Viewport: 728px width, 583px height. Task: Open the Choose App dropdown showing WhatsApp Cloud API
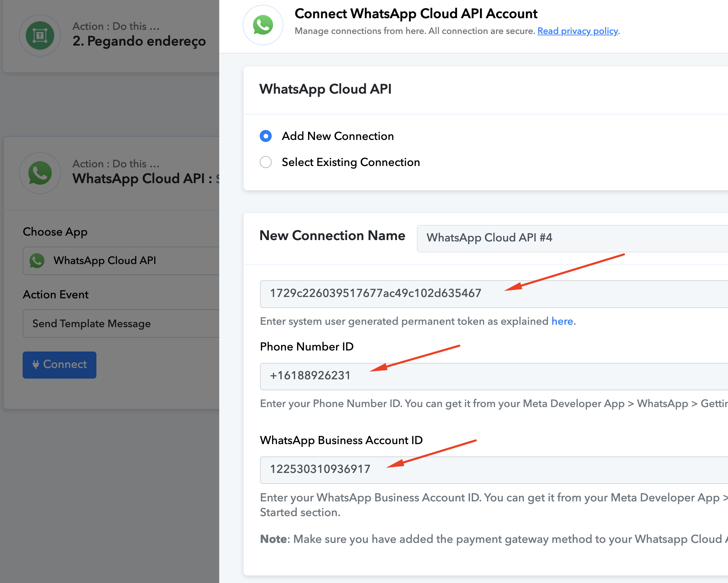121,261
